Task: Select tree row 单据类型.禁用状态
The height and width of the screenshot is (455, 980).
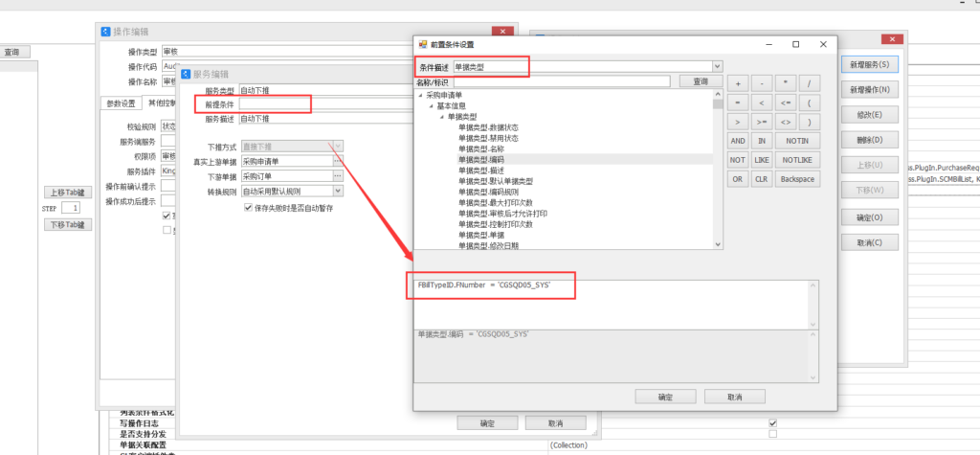Action: tap(487, 138)
